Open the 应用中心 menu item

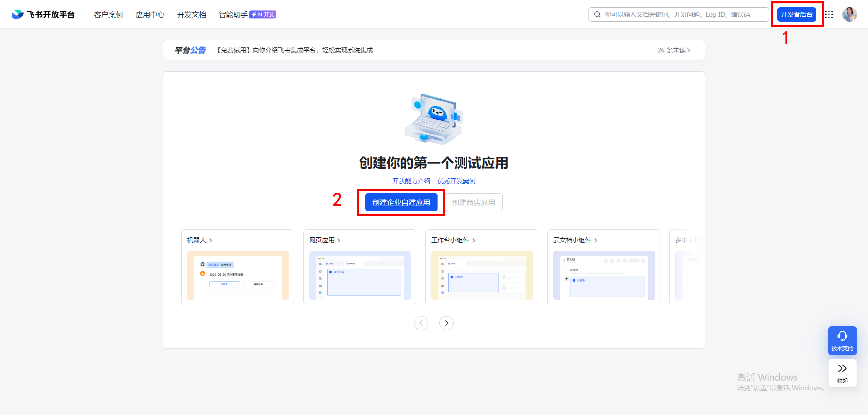[x=150, y=14]
